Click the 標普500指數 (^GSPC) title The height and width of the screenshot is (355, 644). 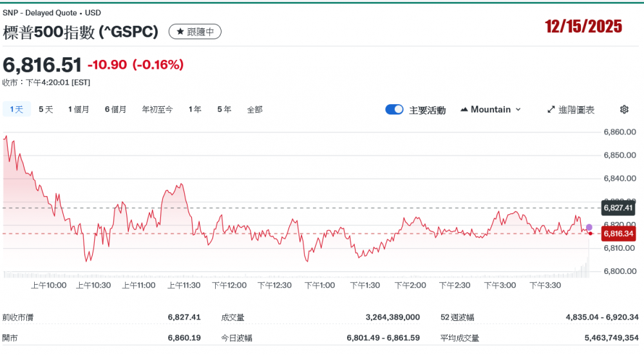point(80,32)
